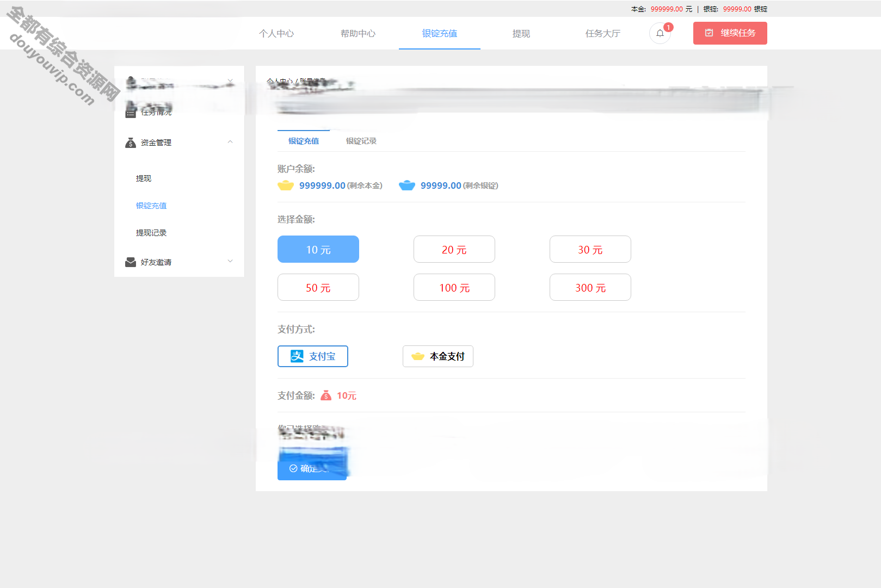Click the 银锭 99999.00 header text
Image resolution: width=881 pixels, height=588 pixels.
click(x=736, y=9)
